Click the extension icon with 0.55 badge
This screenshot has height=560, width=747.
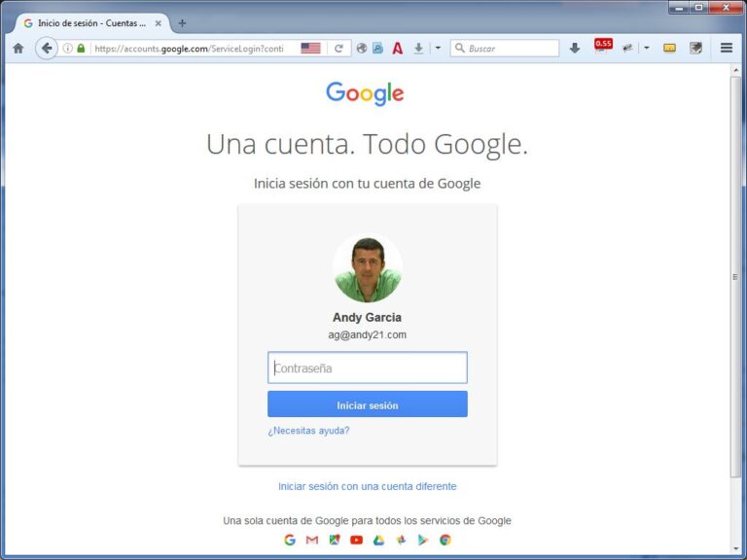tap(603, 47)
